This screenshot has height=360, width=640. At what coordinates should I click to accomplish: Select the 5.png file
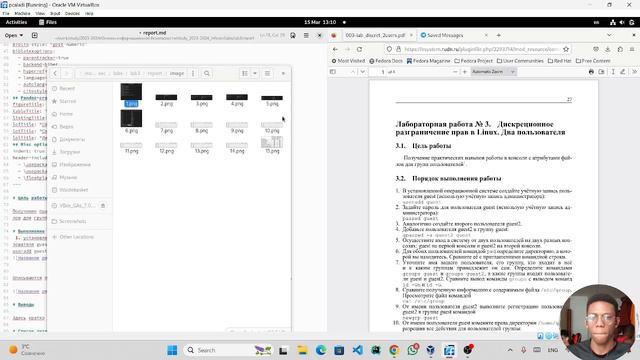[272, 100]
